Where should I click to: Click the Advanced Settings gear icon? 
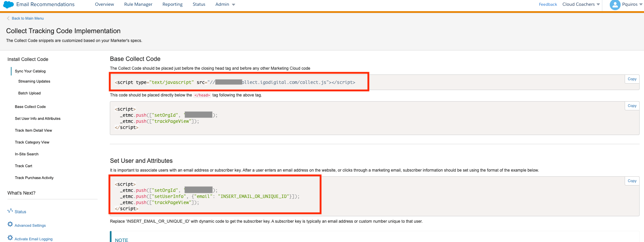[10, 224]
